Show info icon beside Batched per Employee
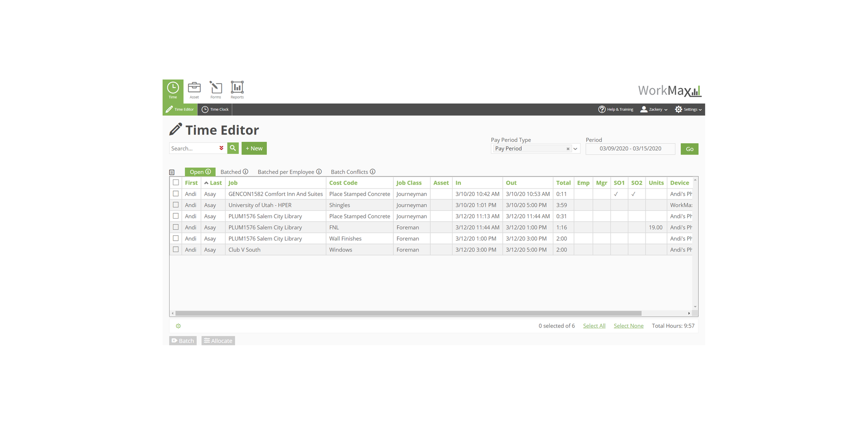Screen dimensions: 868x425 point(319,172)
